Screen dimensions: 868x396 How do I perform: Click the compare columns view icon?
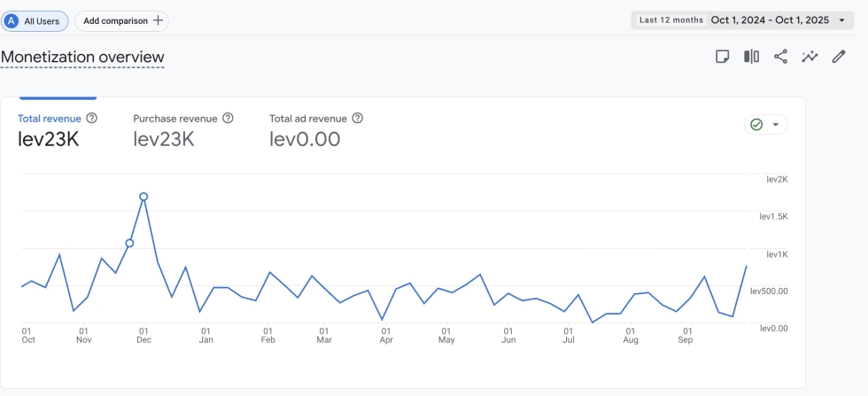(751, 57)
